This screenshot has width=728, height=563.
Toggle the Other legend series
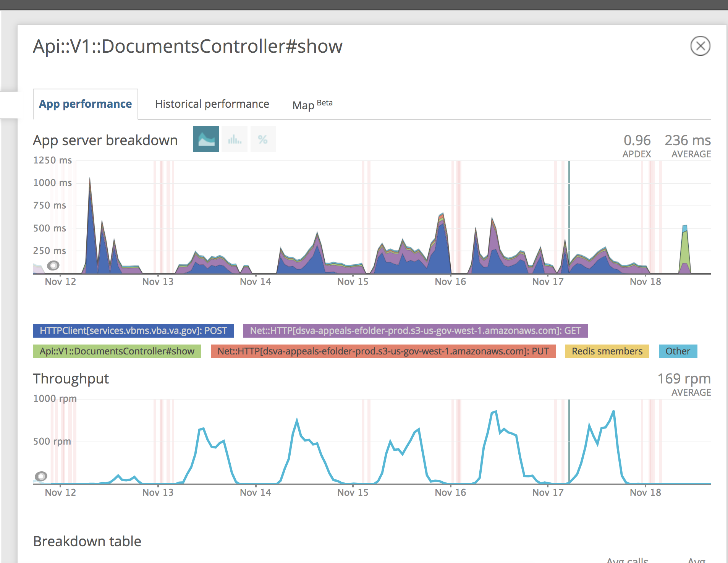coord(678,351)
